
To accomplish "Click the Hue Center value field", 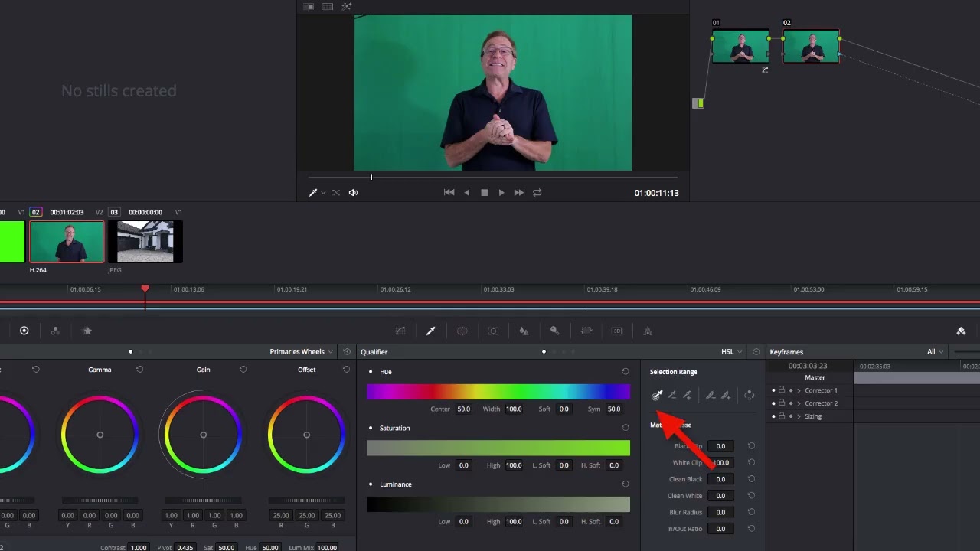I will 464,409.
